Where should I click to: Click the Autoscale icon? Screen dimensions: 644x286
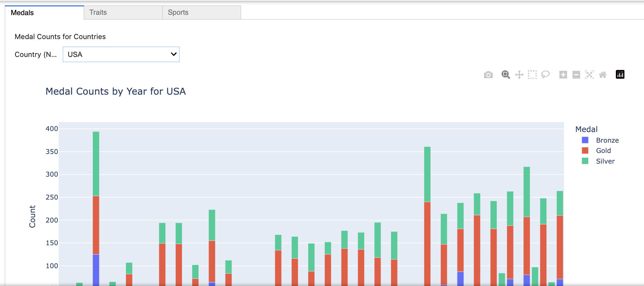(x=589, y=75)
